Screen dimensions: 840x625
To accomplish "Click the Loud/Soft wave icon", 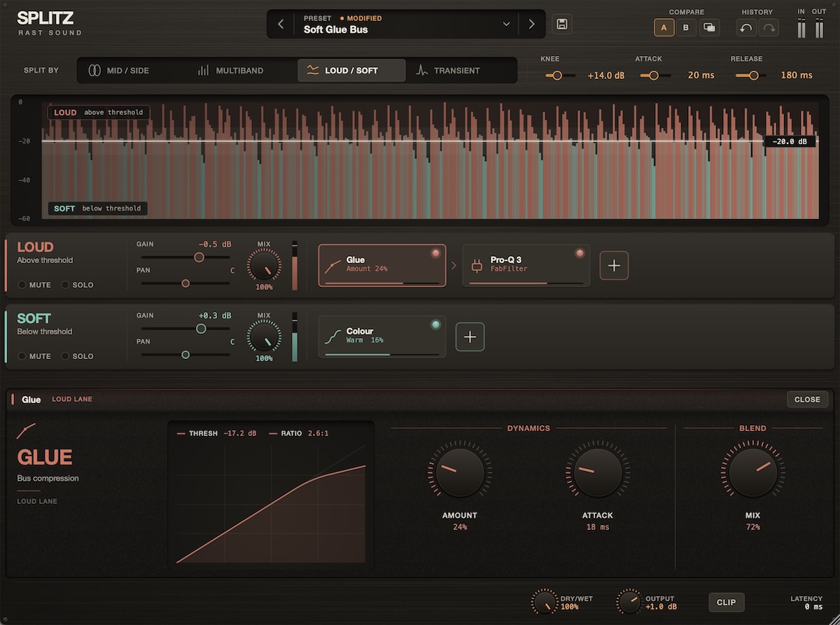I will click(x=313, y=70).
